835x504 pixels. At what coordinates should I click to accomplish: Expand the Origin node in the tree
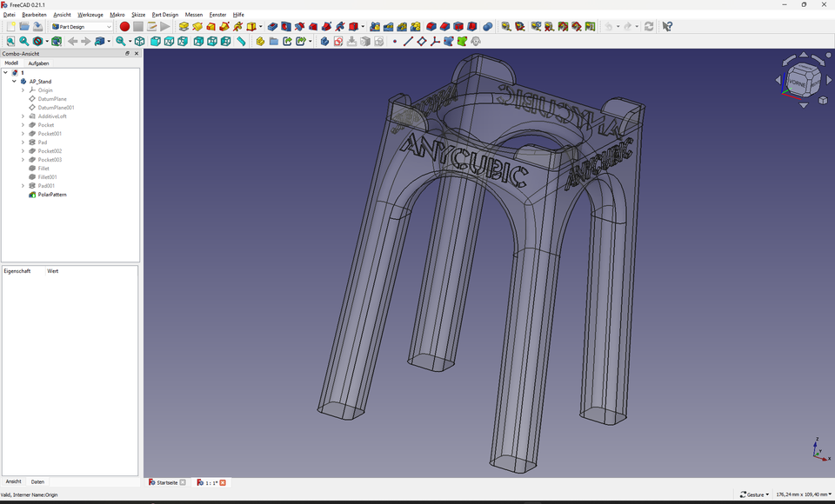[23, 90]
